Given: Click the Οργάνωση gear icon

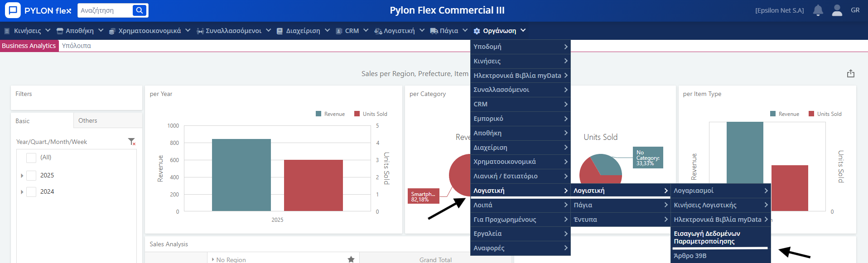Looking at the screenshot, I should (477, 31).
